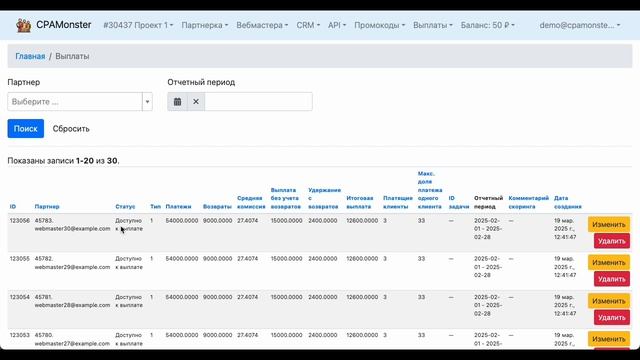Click into the Партнер 'Выберите ...' field
Screen dimensions: 640x360
click(x=75, y=102)
